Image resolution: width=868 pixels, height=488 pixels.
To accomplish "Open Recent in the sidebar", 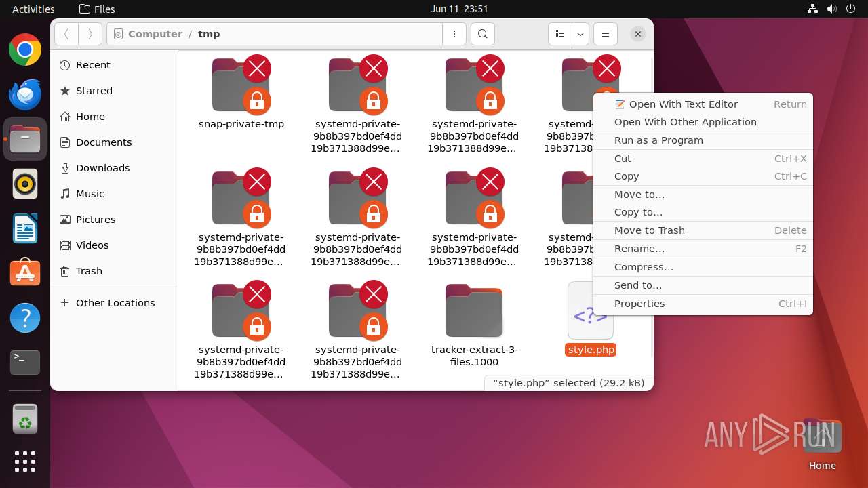I will [x=114, y=65].
